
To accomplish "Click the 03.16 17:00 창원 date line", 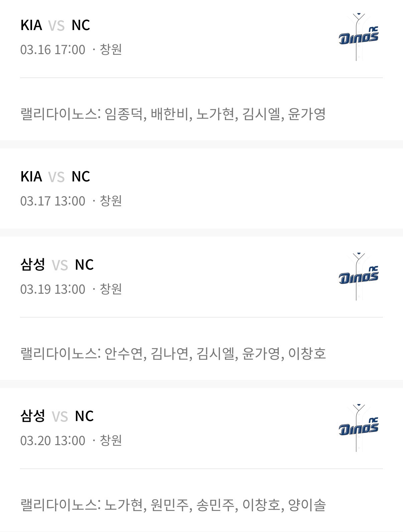I will 71,50.
